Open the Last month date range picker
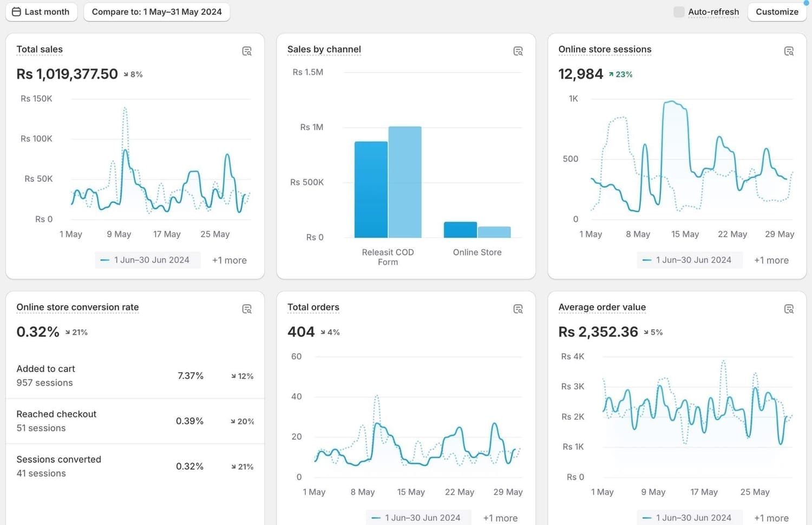812x525 pixels. 41,12
